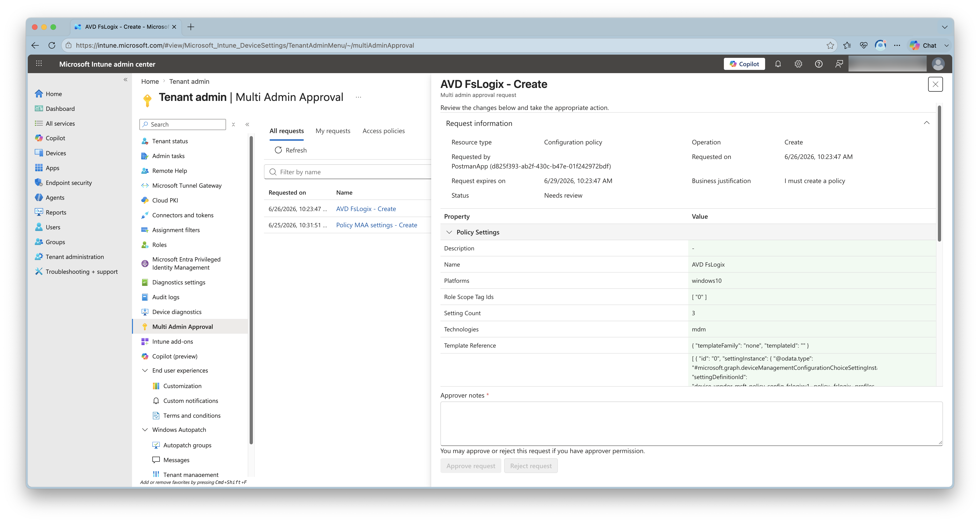Click the Approver notes text area
Screen dimensions: 980x523
[691, 423]
